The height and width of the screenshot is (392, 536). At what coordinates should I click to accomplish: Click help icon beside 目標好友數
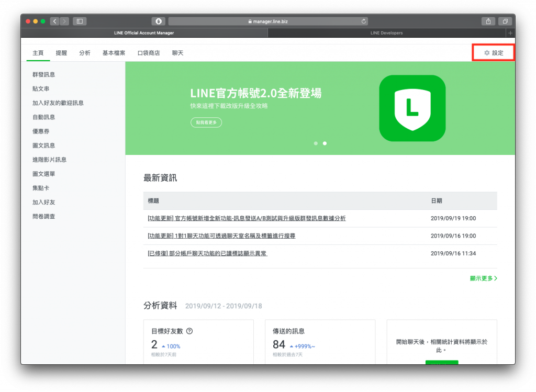point(189,331)
